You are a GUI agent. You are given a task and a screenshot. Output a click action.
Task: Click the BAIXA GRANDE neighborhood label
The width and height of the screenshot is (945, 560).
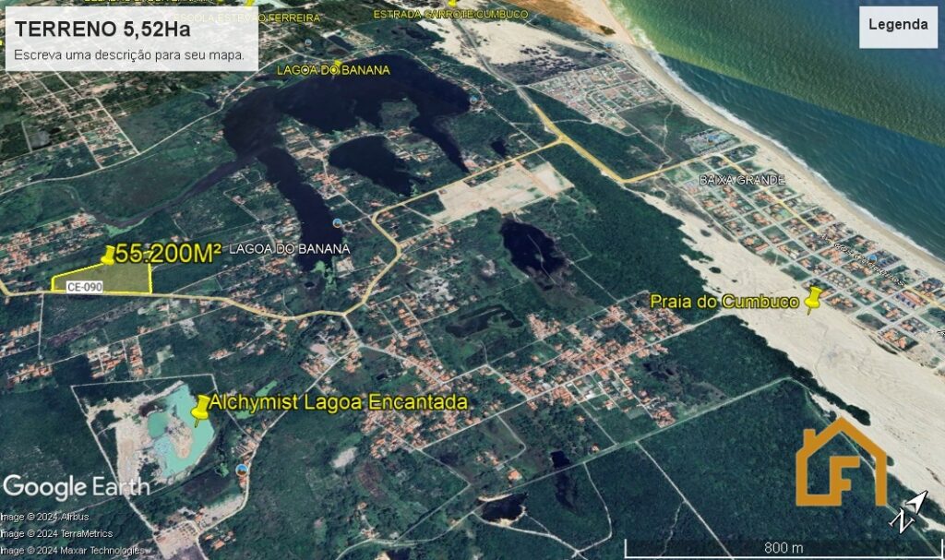742,179
